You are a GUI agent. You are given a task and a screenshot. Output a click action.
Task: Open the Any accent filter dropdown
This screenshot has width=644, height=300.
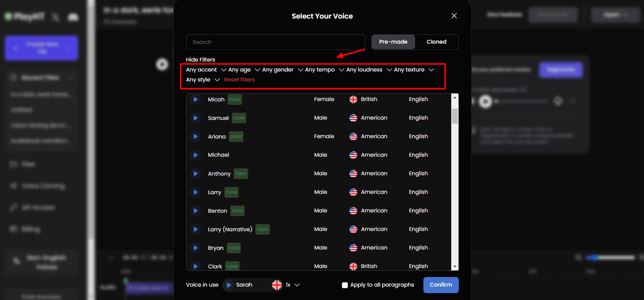tap(206, 70)
